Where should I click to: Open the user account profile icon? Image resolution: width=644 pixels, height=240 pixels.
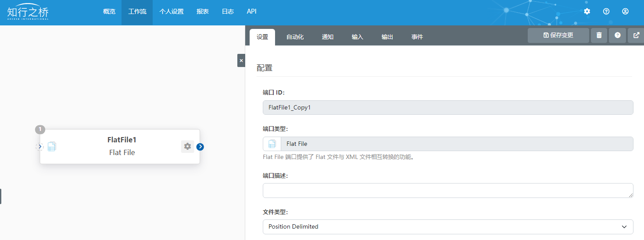click(626, 11)
